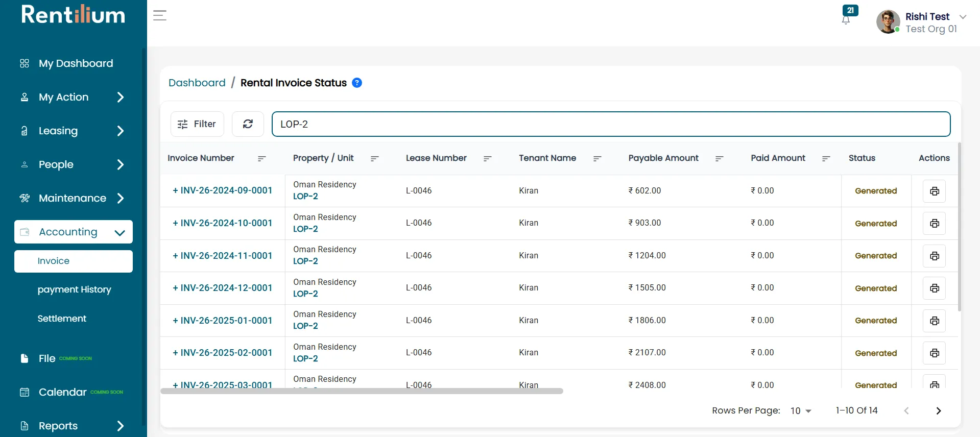Click the Filter button
This screenshot has width=980, height=437.
pyautogui.click(x=197, y=124)
